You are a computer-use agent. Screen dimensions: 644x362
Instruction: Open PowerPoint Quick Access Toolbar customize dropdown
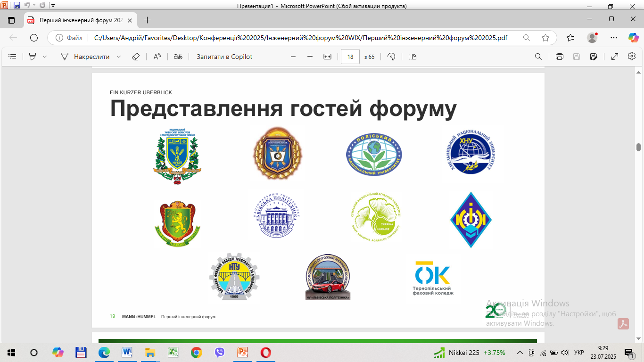pyautogui.click(x=53, y=6)
